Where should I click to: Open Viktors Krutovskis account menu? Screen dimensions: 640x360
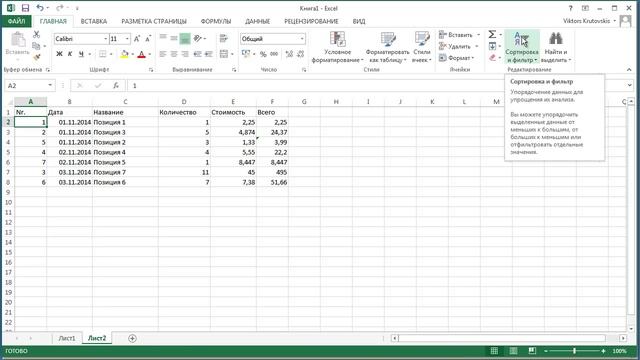(x=589, y=21)
